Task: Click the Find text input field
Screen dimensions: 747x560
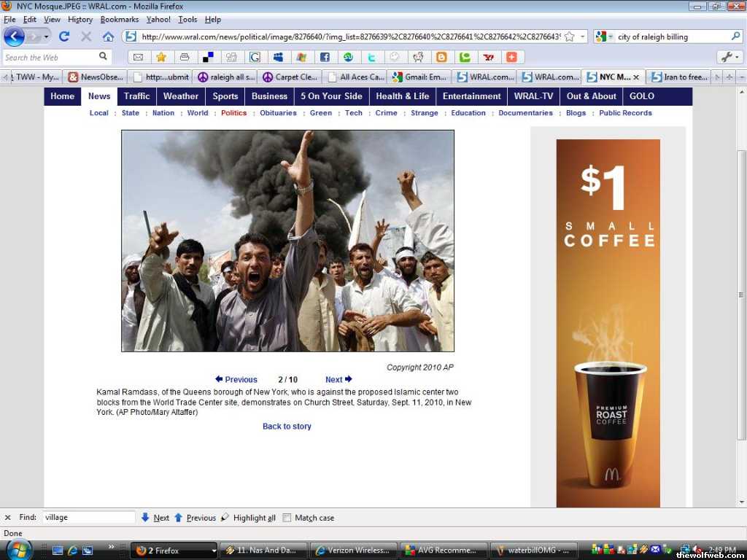Action: [x=88, y=518]
